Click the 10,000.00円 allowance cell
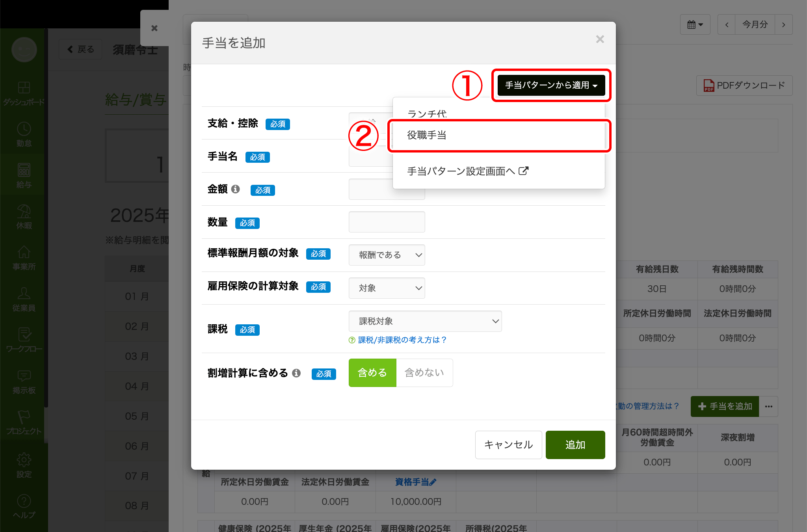The image size is (807, 532). [416, 502]
